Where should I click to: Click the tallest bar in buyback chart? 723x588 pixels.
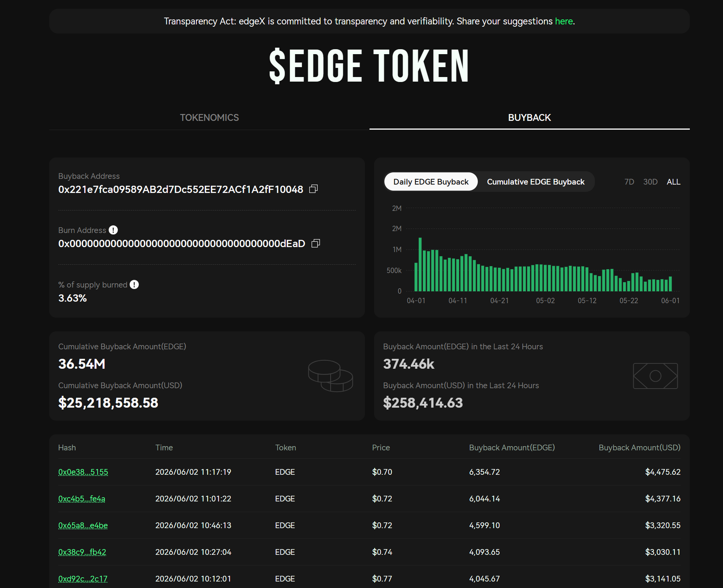[x=420, y=264]
